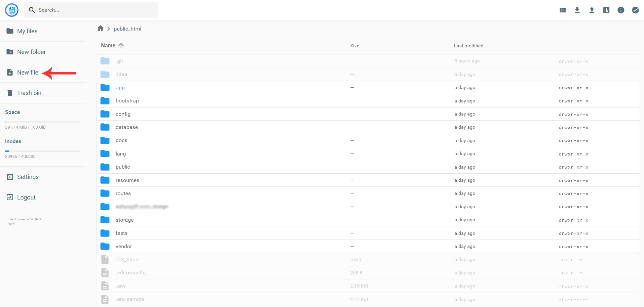Click the home breadcrumb icon

click(101, 29)
